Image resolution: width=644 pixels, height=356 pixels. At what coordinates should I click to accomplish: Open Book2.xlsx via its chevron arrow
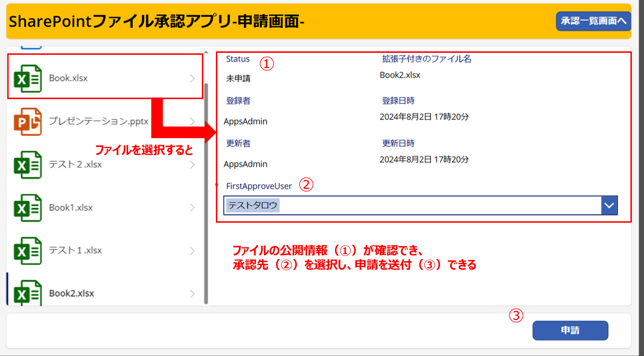(192, 294)
